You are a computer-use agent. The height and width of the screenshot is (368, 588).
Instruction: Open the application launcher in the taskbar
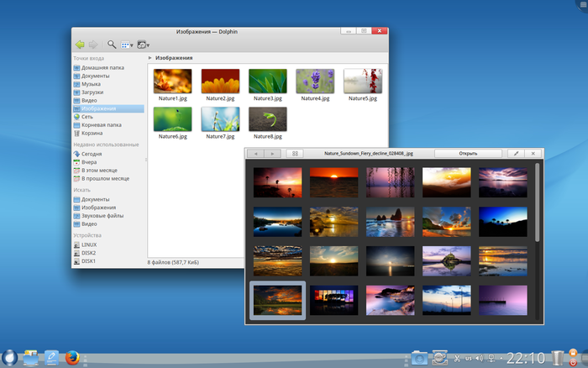(x=9, y=358)
